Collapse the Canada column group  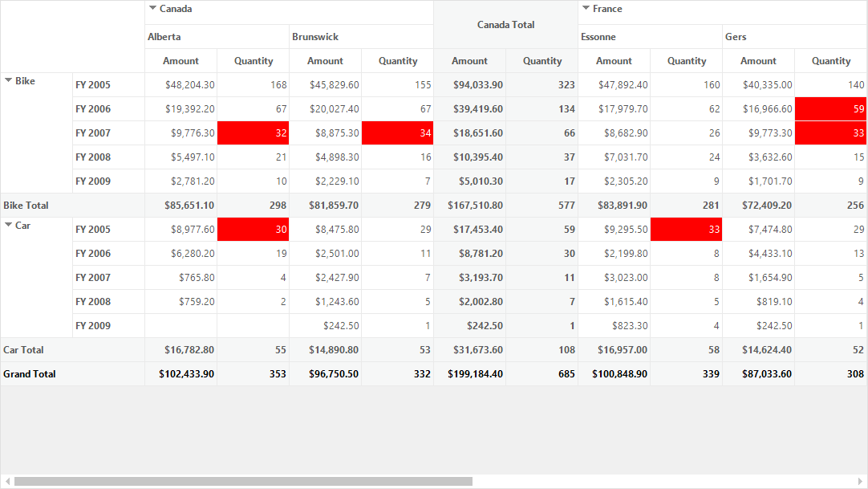(152, 8)
